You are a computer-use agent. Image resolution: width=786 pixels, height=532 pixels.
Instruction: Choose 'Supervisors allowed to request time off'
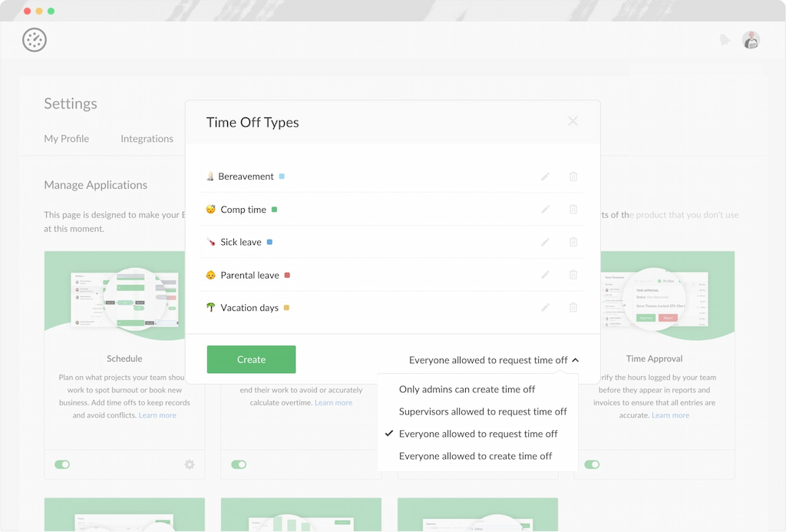[x=483, y=411]
